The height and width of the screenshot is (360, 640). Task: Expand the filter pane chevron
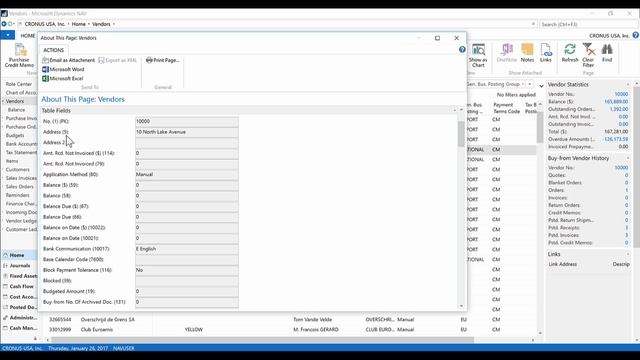[541, 86]
